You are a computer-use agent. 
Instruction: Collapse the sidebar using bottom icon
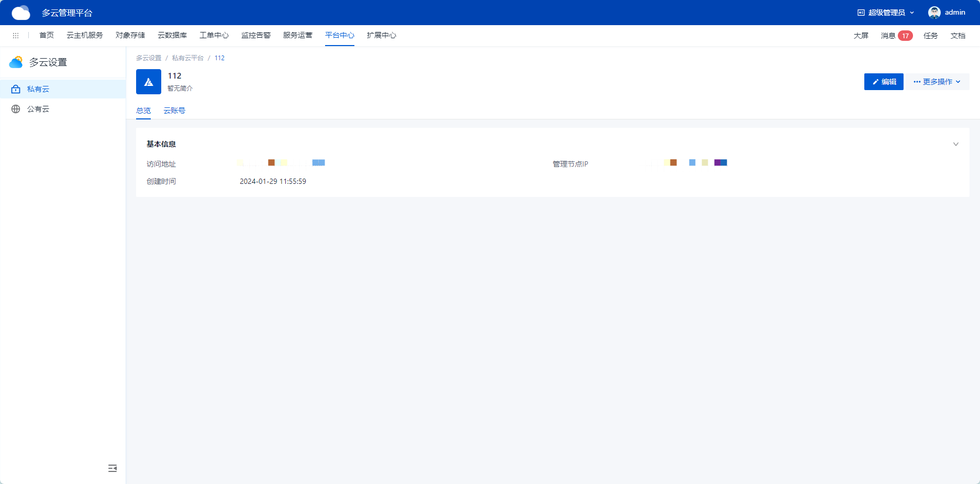(113, 468)
